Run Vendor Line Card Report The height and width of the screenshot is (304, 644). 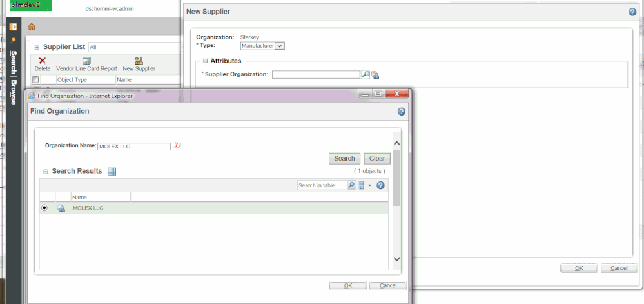coord(86,65)
